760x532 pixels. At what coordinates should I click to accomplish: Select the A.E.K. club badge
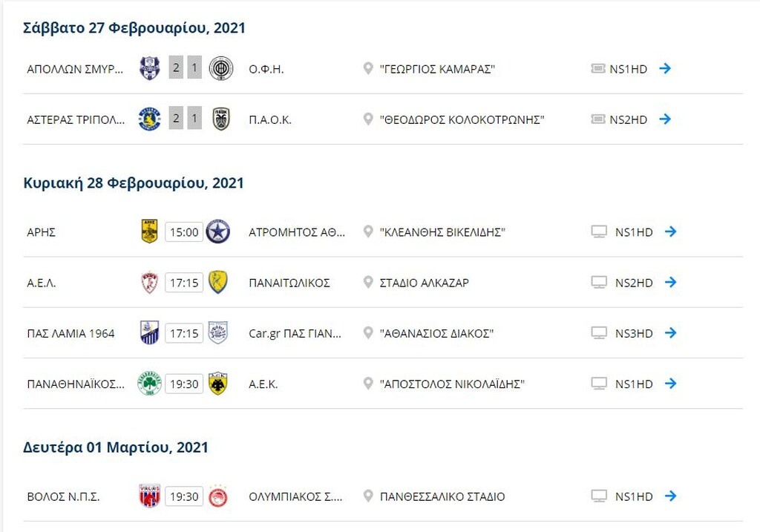(x=219, y=384)
